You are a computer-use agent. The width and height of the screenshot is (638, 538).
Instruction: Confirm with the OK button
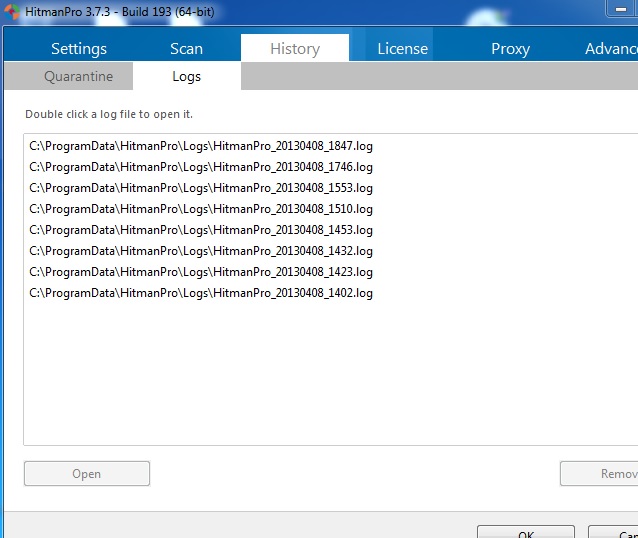[x=526, y=532]
